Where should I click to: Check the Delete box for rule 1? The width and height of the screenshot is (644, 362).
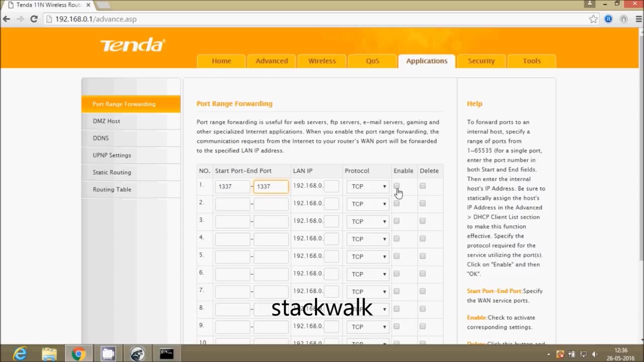click(x=423, y=186)
